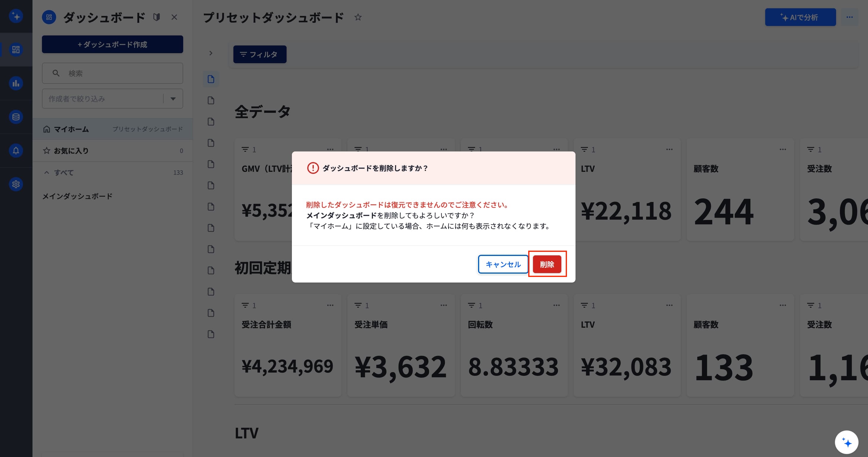
Task: Open more options on the 顧客数 244 card
Action: point(783,149)
